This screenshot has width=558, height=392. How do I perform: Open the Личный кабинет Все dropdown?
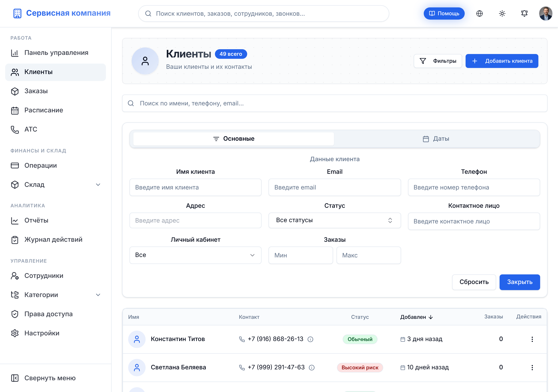click(195, 255)
